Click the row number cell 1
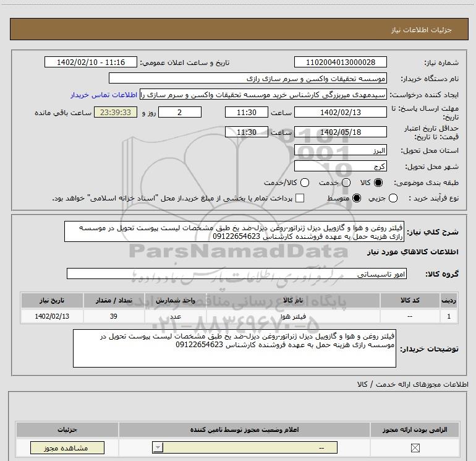The height and width of the screenshot is (461, 476). [x=449, y=316]
